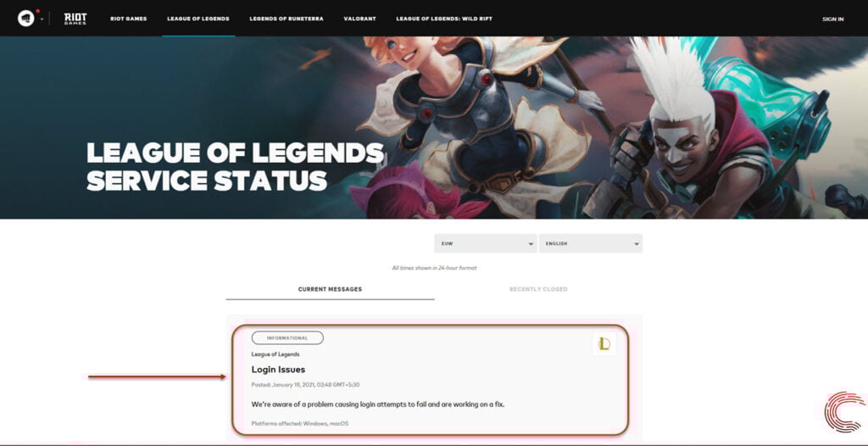Expand the EUW region dropdown
The image size is (868, 446).
tap(486, 243)
